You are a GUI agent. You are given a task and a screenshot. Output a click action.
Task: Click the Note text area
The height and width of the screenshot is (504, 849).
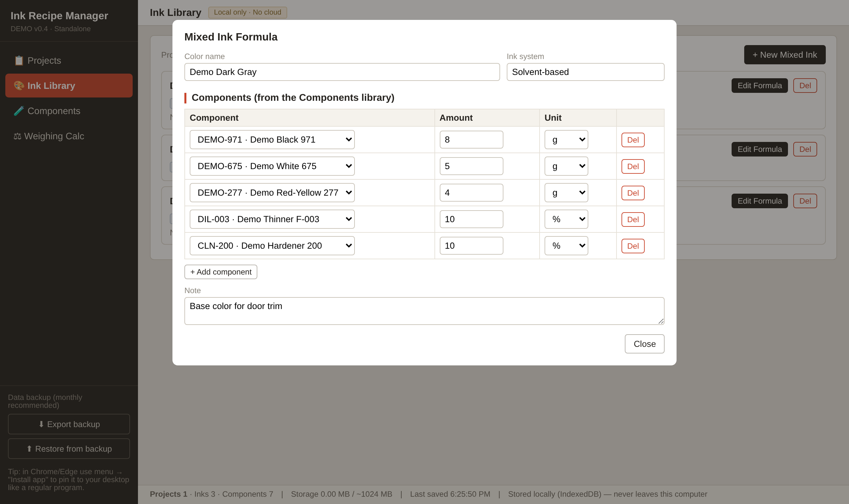(424, 311)
